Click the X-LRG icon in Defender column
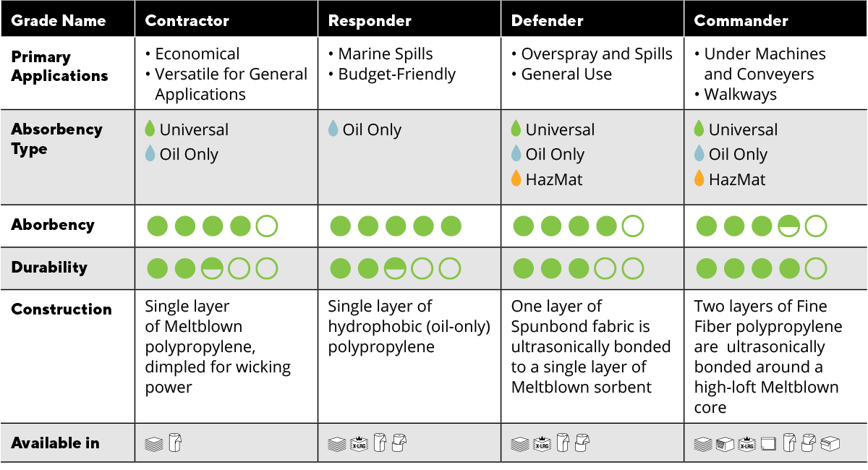This screenshot has height=470, width=868. coord(540,443)
